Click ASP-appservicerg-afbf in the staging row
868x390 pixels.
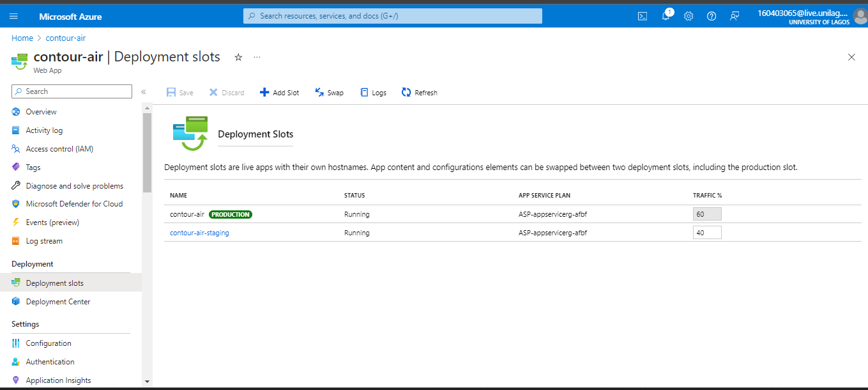click(x=552, y=233)
